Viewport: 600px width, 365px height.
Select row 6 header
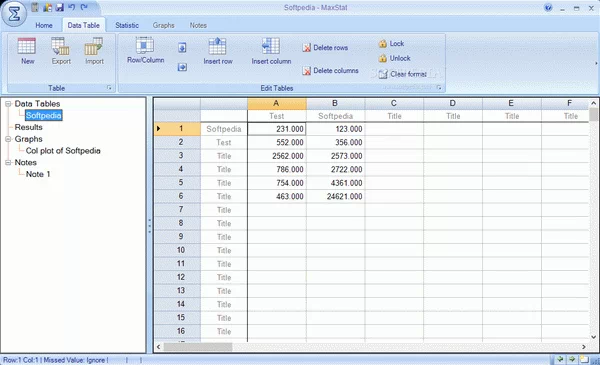pyautogui.click(x=177, y=196)
